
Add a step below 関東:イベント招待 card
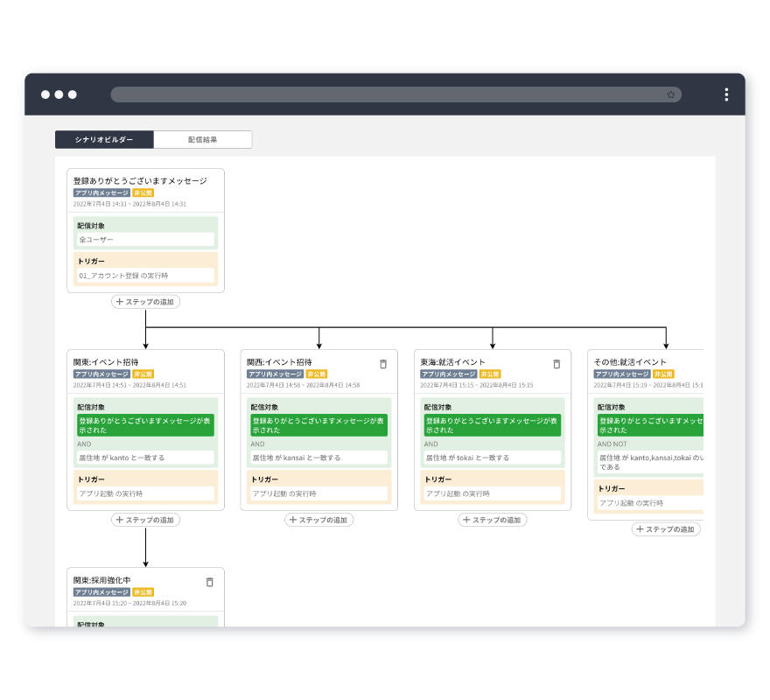(145, 520)
